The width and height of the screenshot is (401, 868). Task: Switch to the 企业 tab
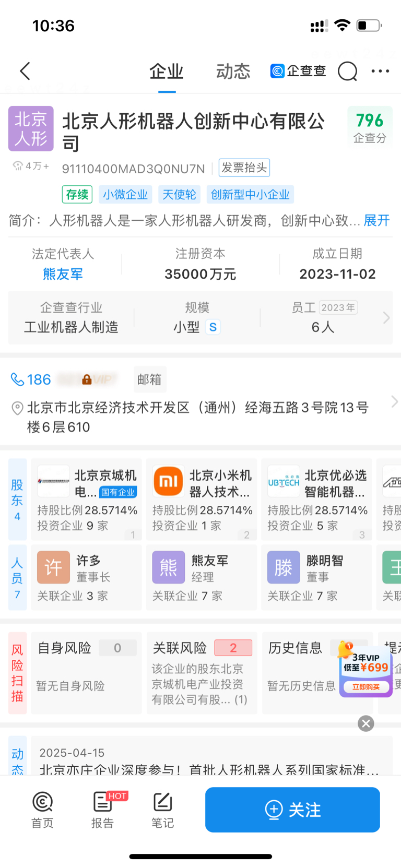tap(167, 71)
